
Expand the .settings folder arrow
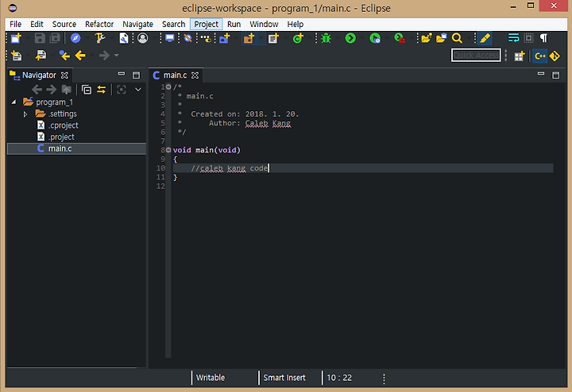[25, 114]
